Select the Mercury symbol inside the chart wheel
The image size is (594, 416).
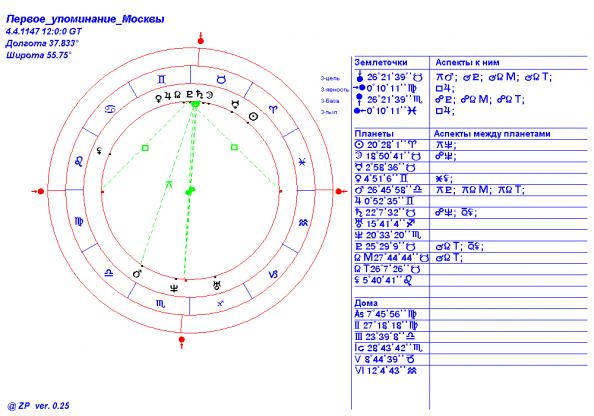coord(236,105)
